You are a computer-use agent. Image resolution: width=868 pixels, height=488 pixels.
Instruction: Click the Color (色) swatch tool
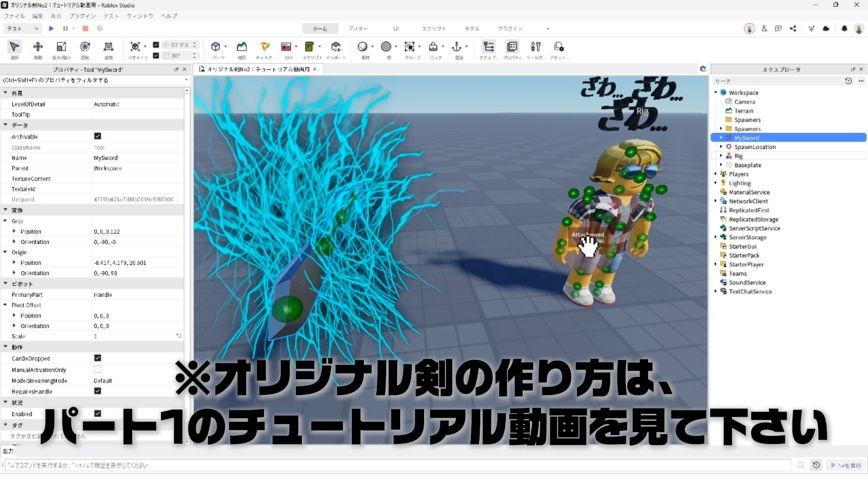tap(386, 47)
